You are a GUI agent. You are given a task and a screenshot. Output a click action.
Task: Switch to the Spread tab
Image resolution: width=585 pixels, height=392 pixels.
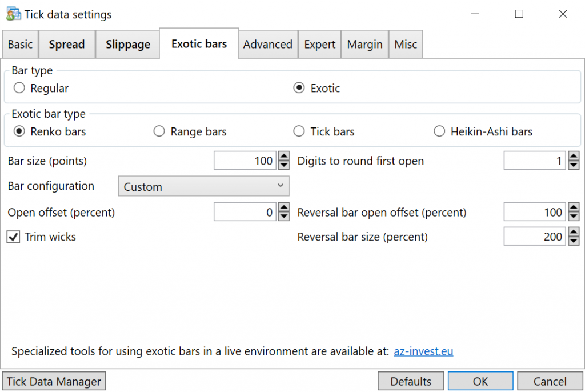click(66, 45)
